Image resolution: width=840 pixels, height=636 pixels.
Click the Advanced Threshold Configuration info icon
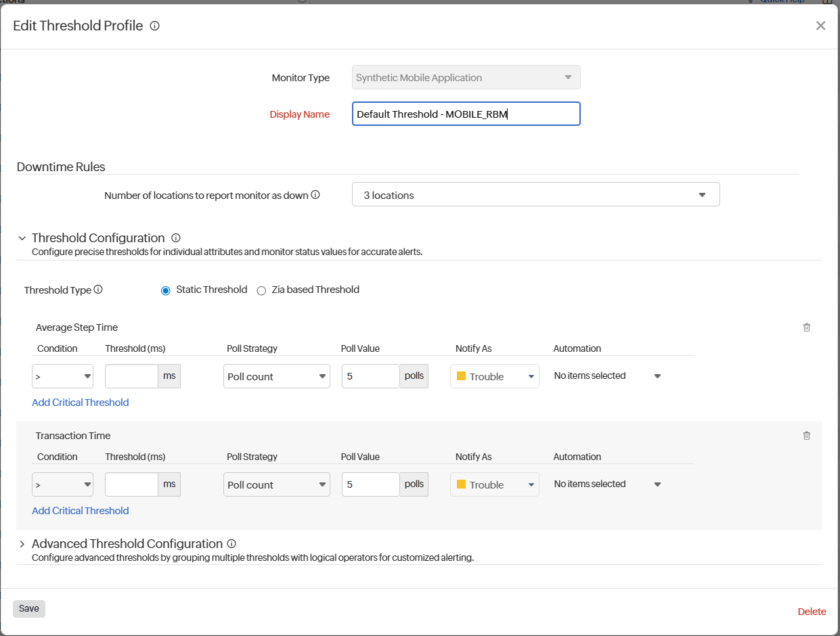point(231,543)
